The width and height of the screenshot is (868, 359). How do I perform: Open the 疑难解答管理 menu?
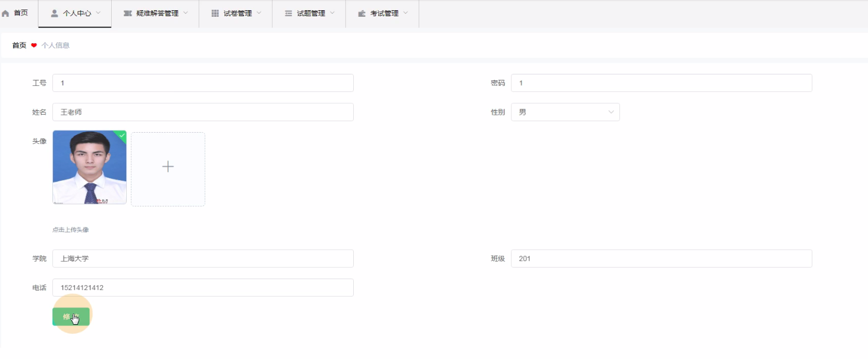coord(157,13)
